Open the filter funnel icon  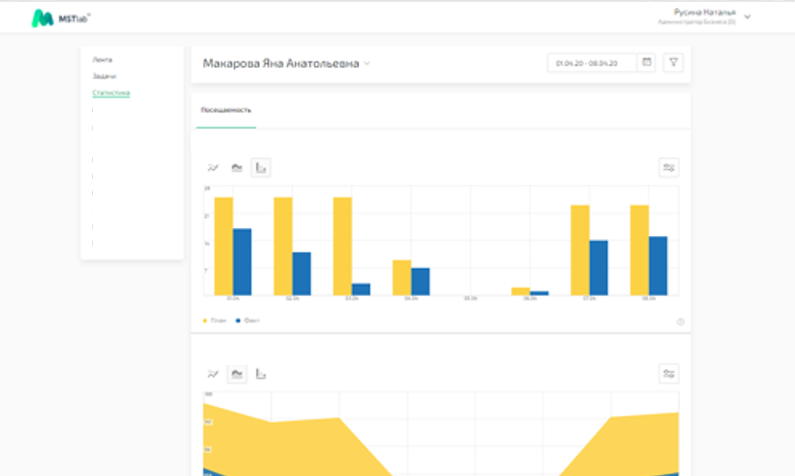[673, 62]
